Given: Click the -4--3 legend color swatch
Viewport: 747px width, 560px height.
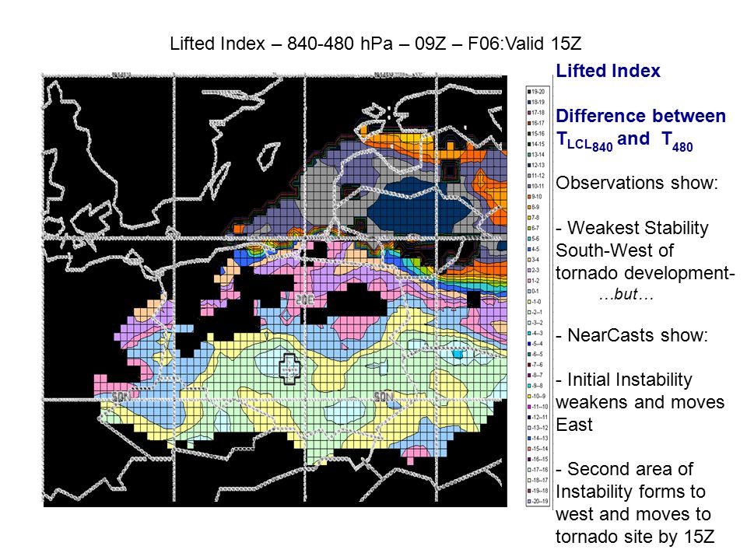Looking at the screenshot, I should click(x=529, y=333).
